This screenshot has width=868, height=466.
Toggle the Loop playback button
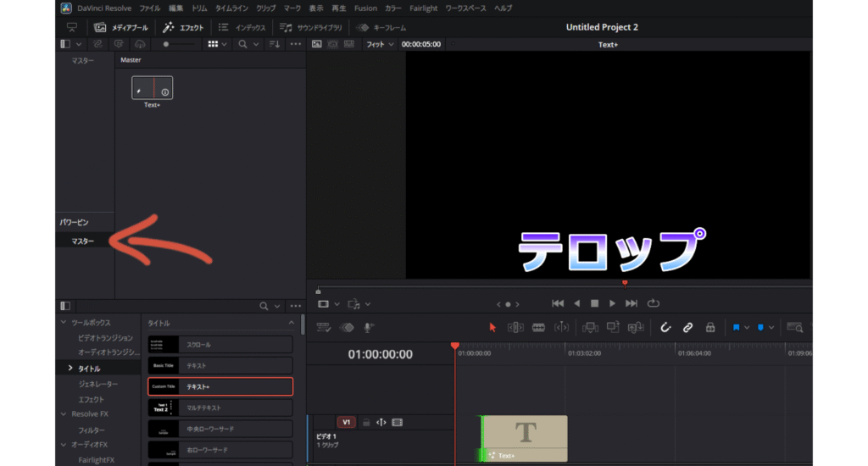point(654,303)
